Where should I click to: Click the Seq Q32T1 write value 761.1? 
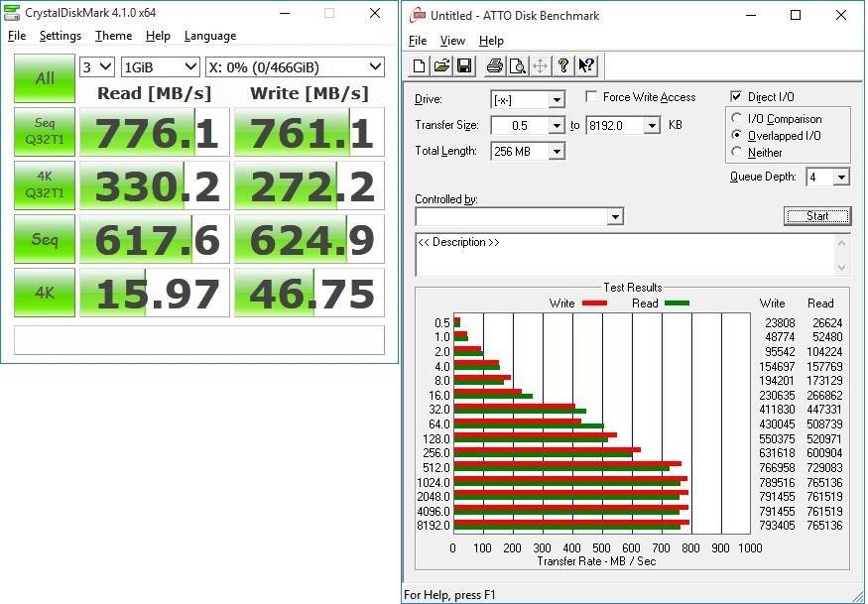coord(309,132)
